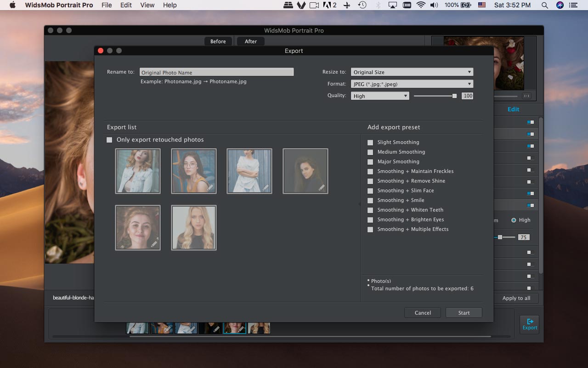
Task: Open the File menu
Action: point(107,5)
